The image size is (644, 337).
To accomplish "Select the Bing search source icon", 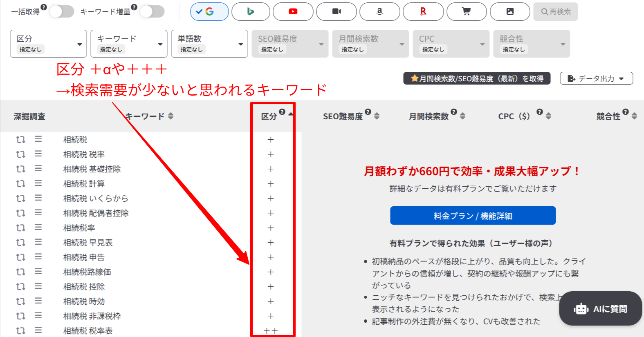I will click(251, 11).
